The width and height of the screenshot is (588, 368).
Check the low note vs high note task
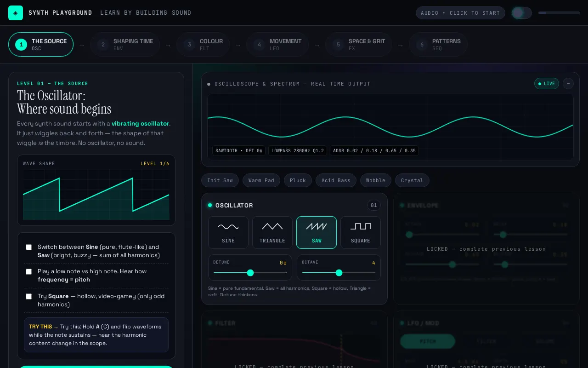(28, 271)
